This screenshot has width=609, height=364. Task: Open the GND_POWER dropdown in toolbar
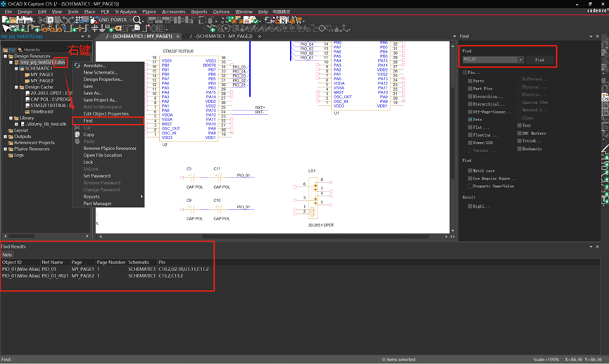click(130, 20)
